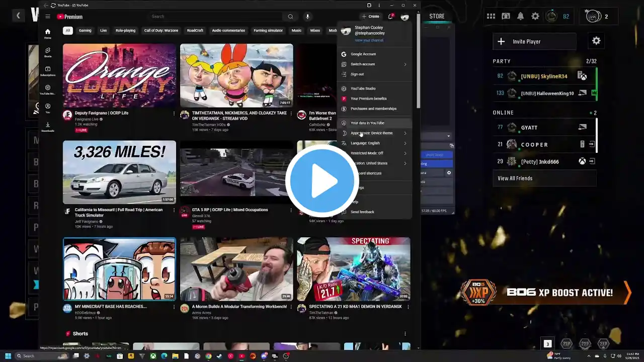Open Xbox app from the taskbar

coord(153,356)
